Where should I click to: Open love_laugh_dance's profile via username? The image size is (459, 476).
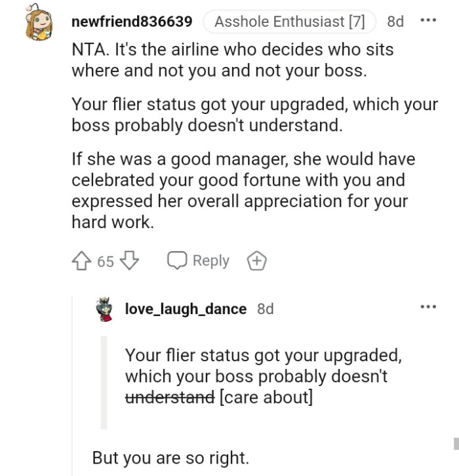tap(186, 308)
